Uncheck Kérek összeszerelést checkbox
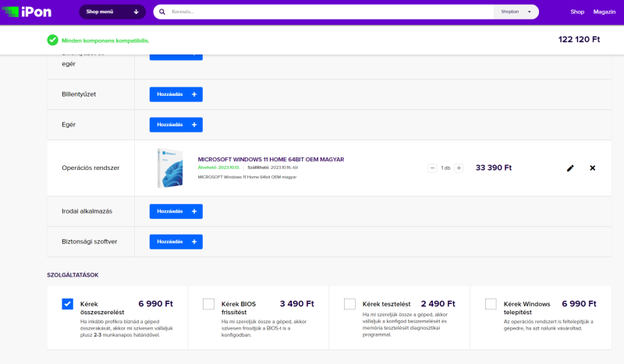624x364 pixels. (x=68, y=304)
